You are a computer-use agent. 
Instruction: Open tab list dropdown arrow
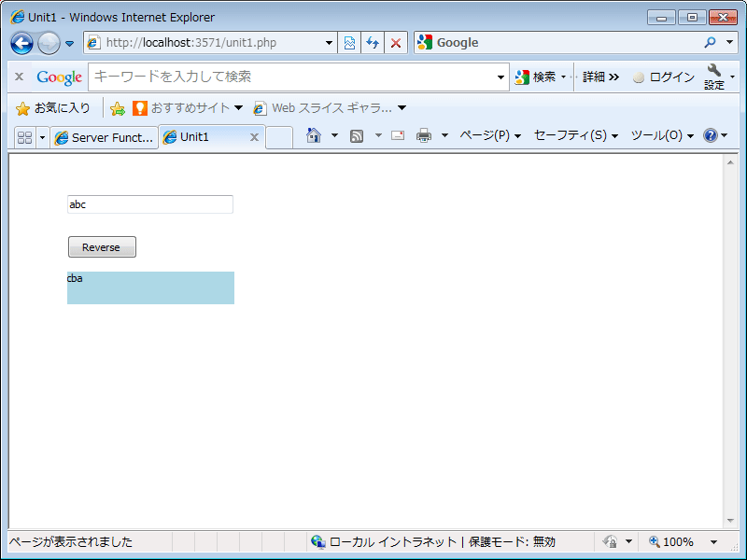(42, 137)
